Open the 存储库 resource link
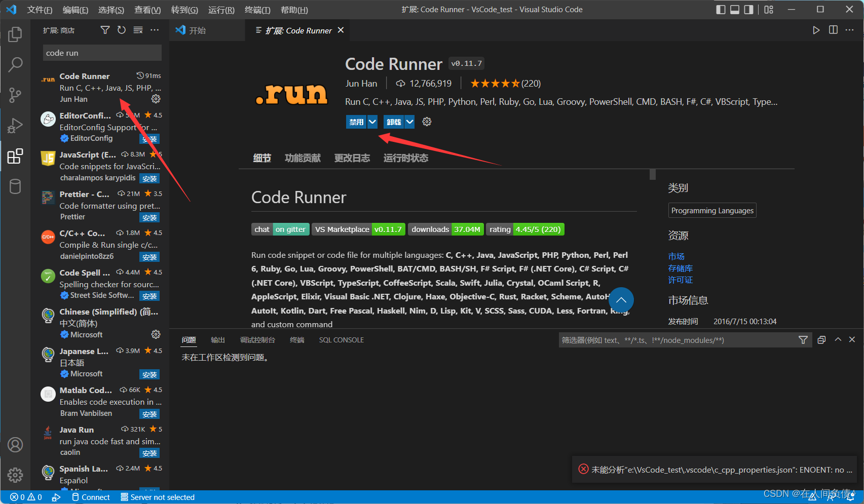 pos(681,268)
